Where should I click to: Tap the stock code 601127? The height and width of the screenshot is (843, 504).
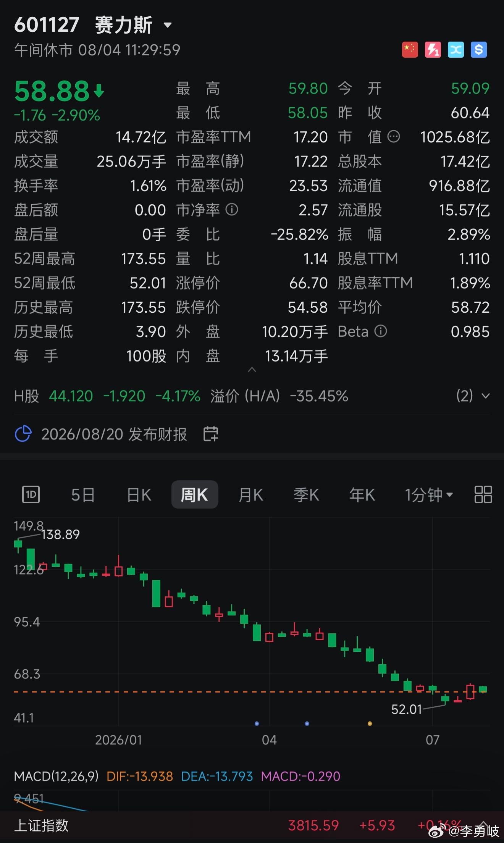47,25
